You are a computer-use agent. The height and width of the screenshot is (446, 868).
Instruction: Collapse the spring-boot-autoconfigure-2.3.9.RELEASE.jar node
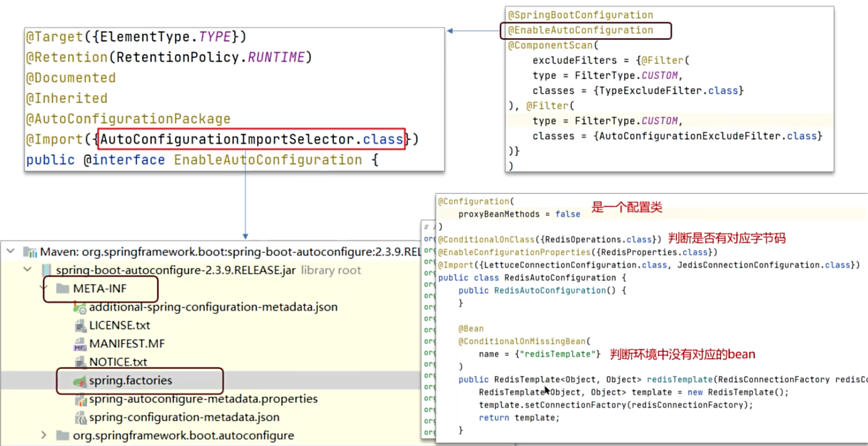click(x=28, y=270)
